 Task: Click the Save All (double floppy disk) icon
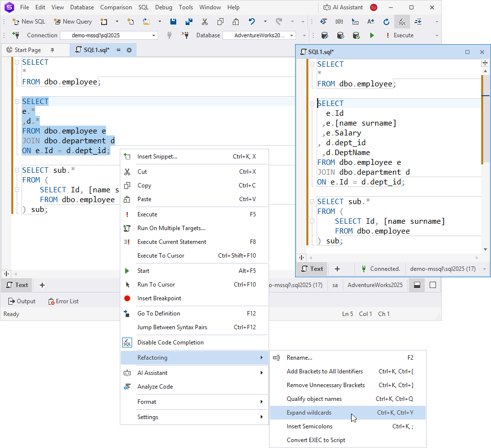(189, 22)
